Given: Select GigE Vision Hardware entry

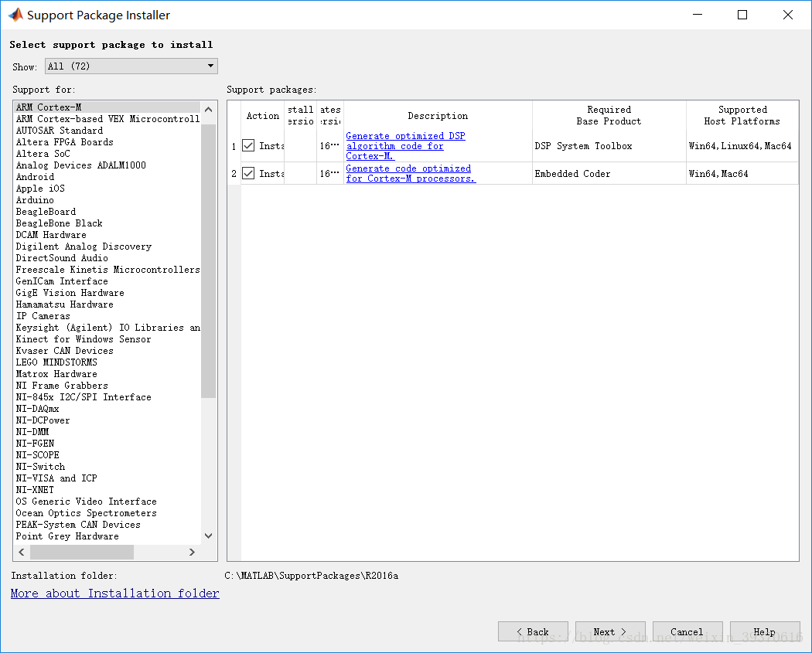Looking at the screenshot, I should coord(107,293).
